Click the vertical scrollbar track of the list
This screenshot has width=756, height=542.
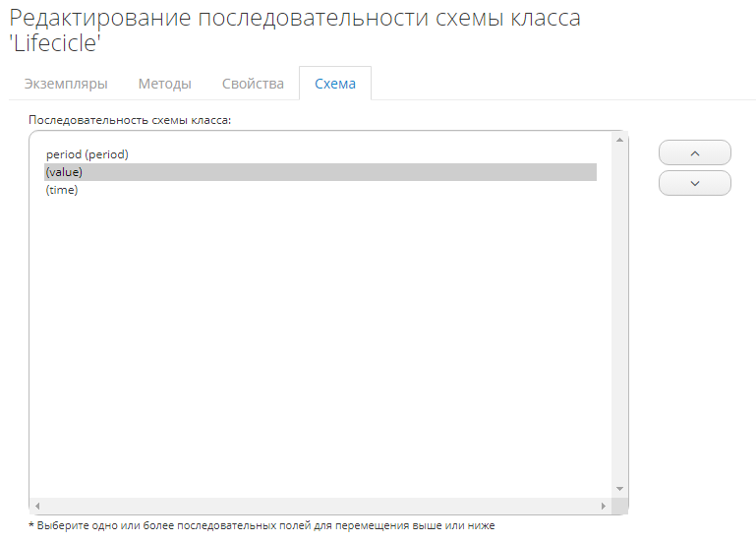pos(619,315)
